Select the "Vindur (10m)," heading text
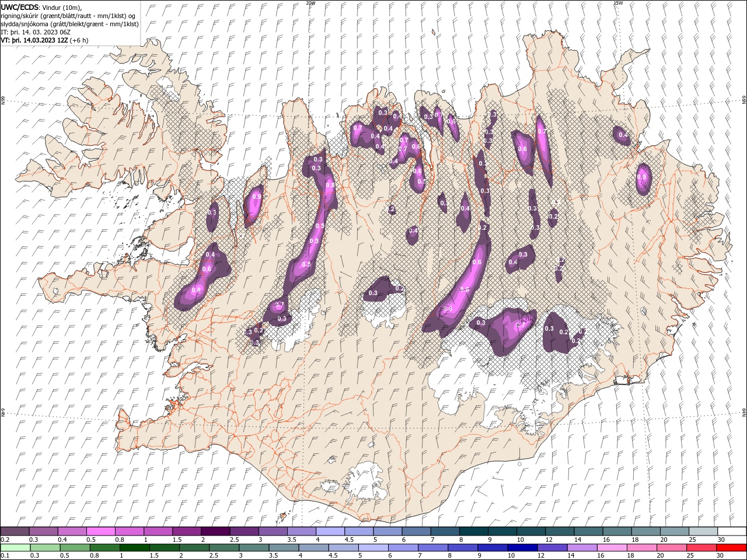The height and width of the screenshot is (560, 747). pos(62,7)
